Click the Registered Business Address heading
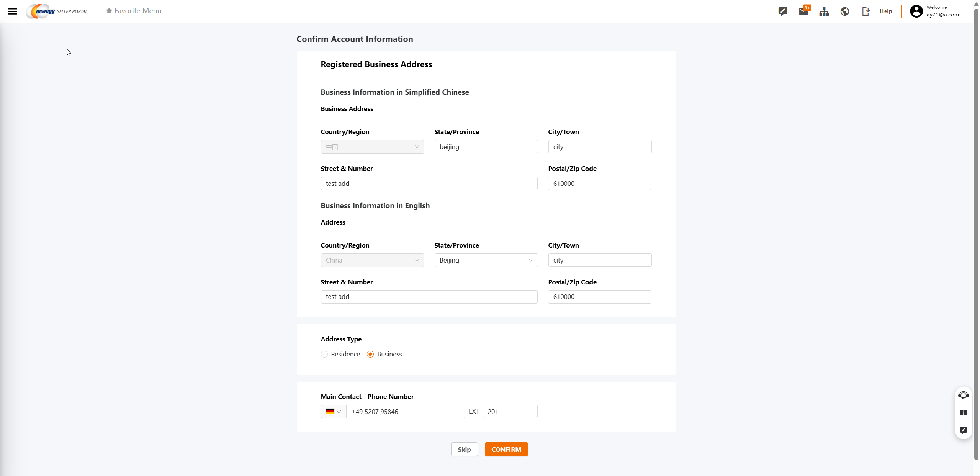Viewport: 980px width, 476px height. pyautogui.click(x=376, y=64)
